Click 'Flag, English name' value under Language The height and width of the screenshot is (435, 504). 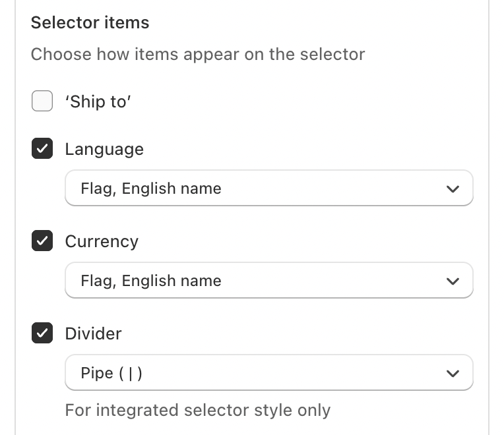point(151,188)
